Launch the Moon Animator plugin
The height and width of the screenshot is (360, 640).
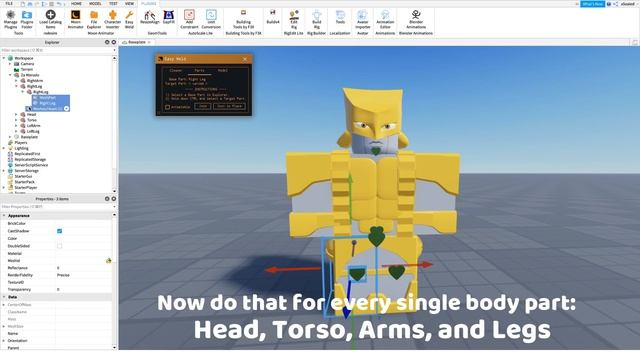[x=76, y=20]
